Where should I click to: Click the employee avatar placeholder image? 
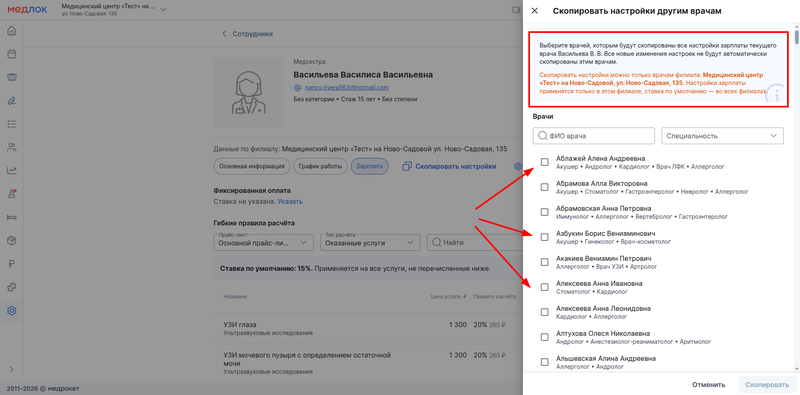[x=248, y=92]
